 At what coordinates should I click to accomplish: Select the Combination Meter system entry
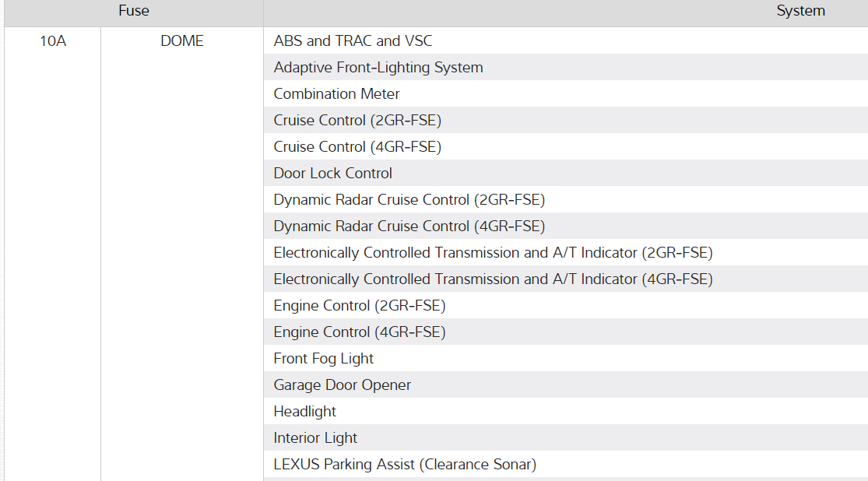coord(336,94)
